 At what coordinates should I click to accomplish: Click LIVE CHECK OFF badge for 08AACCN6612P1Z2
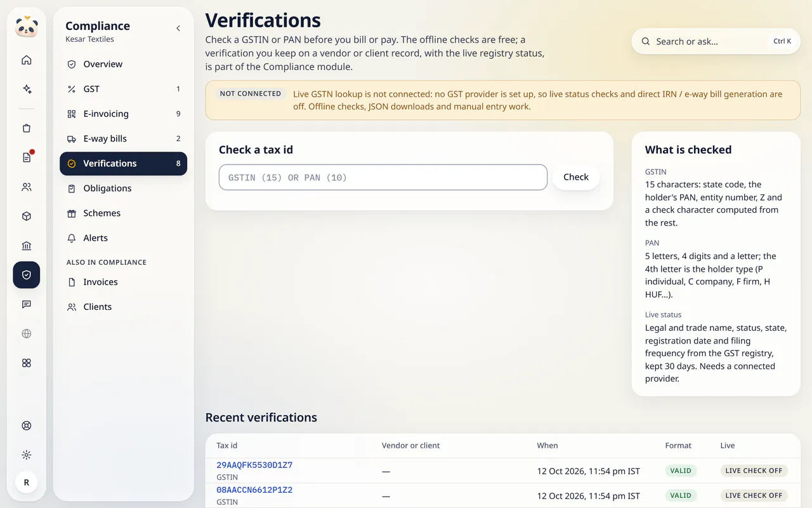click(754, 495)
